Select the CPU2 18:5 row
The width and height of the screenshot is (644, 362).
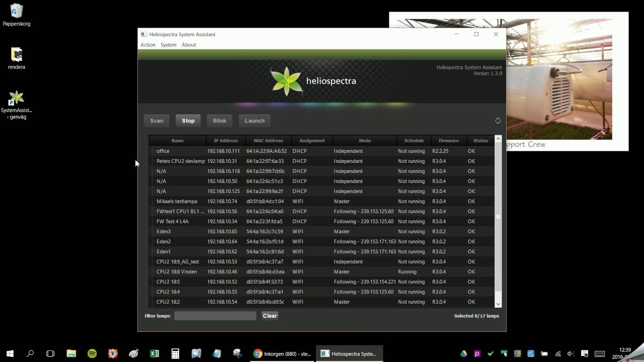click(x=321, y=282)
